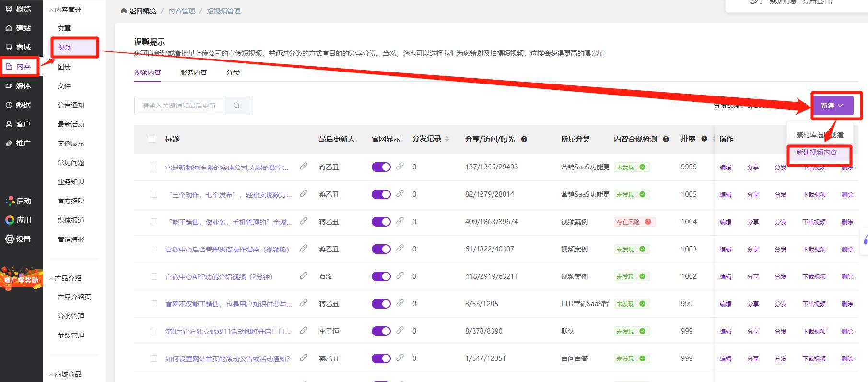Open the 推广 promotion section
This screenshot has height=382, width=868.
18,143
